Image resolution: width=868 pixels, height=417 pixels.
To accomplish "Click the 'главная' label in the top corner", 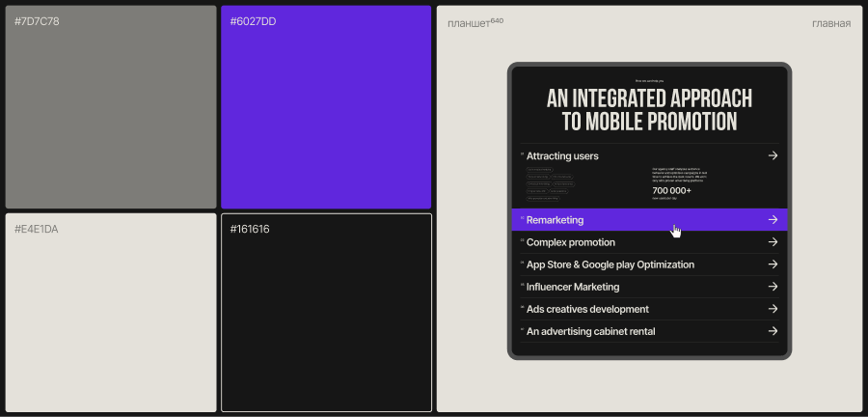I will 830,23.
